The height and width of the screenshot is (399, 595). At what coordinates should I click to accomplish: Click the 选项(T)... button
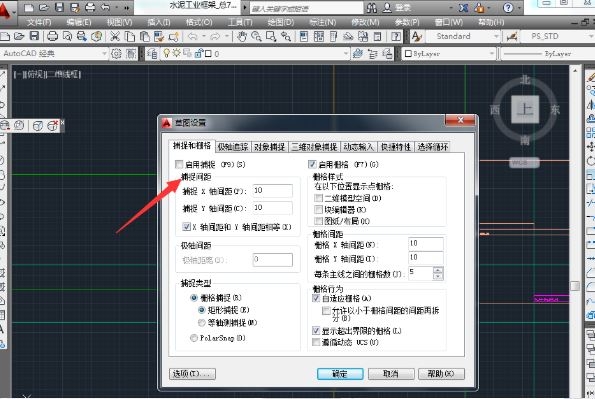(x=192, y=374)
